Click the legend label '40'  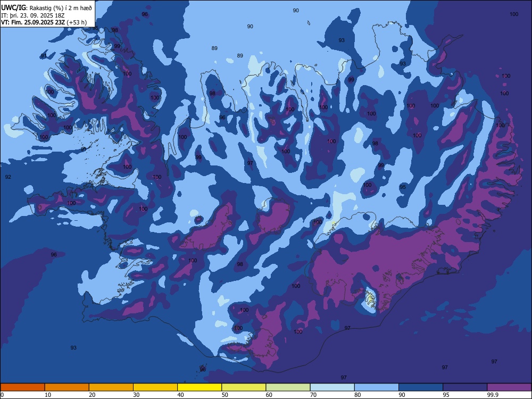(180, 395)
